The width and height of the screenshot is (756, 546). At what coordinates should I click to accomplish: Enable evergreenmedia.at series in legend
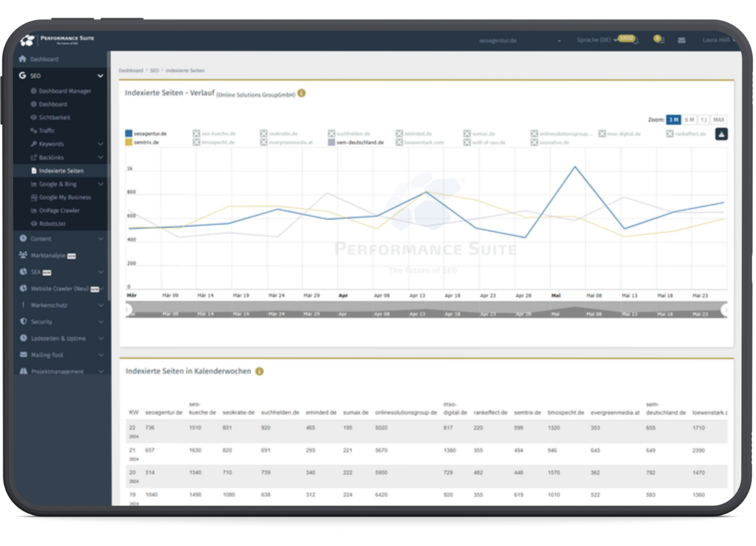click(x=286, y=142)
